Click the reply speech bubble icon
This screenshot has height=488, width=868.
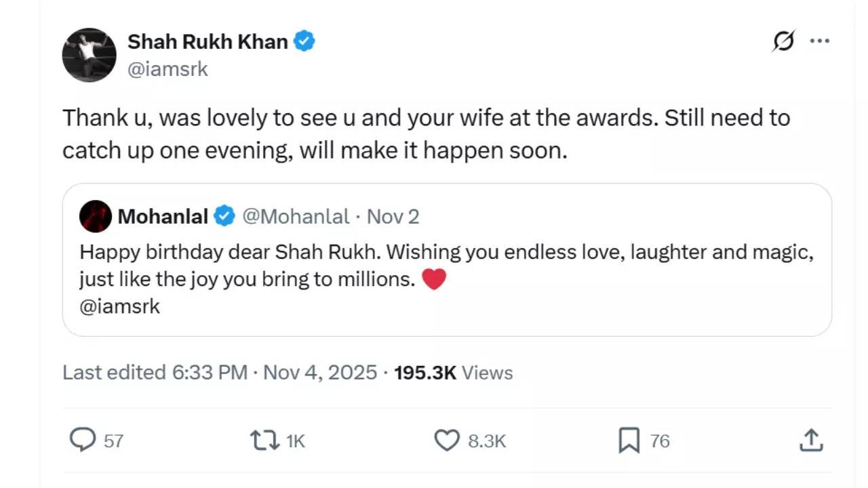click(83, 441)
